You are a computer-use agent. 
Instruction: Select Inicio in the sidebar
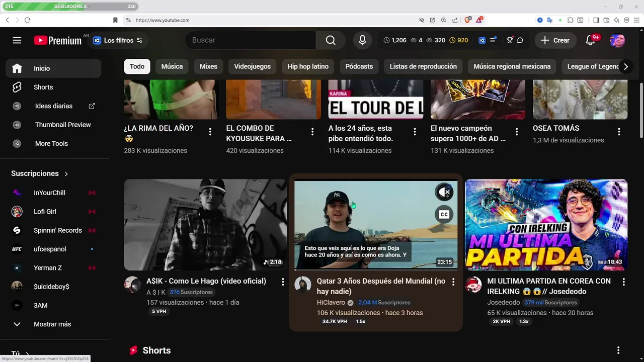point(53,68)
